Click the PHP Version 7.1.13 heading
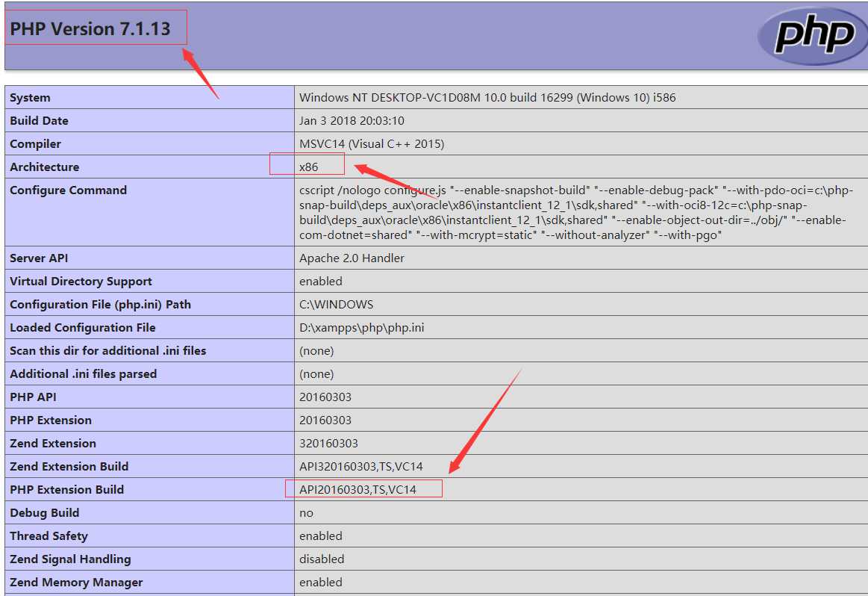868x596 pixels. (x=90, y=29)
